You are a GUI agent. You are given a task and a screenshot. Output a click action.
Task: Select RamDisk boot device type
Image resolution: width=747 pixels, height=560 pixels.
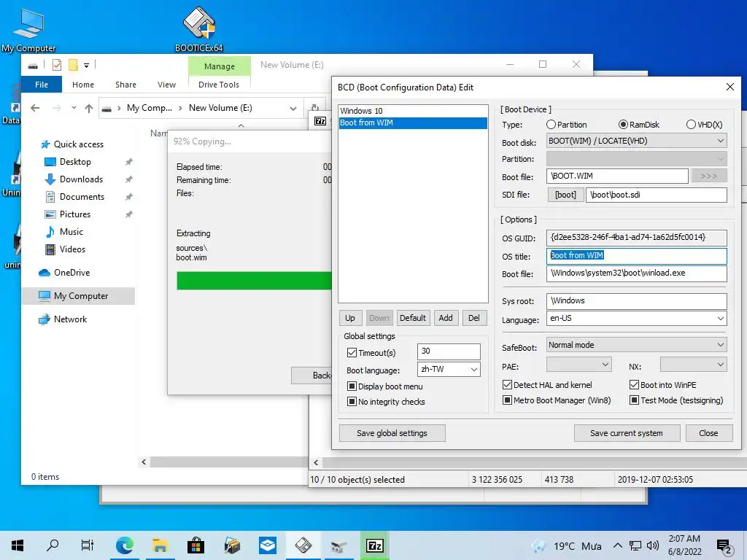[638, 125]
